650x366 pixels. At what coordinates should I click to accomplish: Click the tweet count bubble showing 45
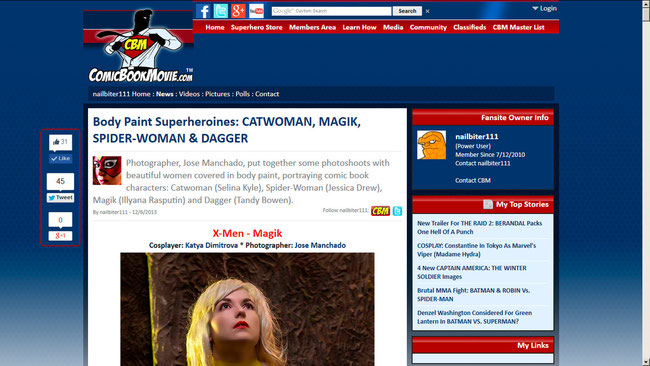tap(61, 181)
